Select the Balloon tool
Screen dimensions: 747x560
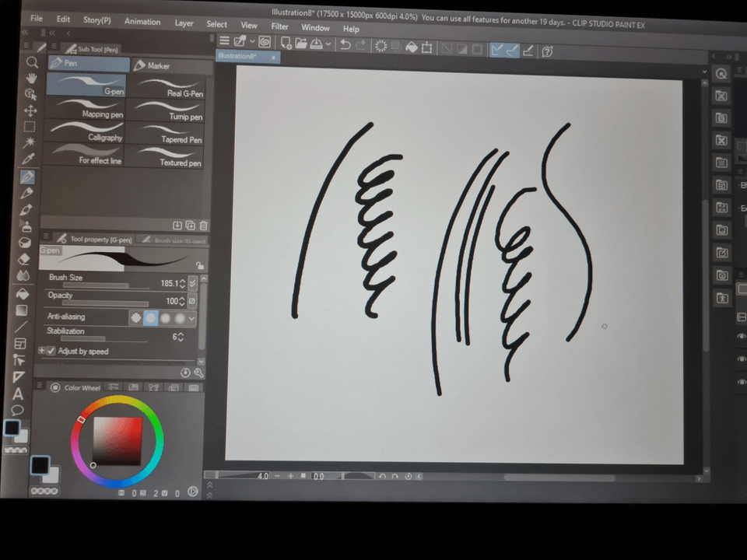(x=18, y=410)
